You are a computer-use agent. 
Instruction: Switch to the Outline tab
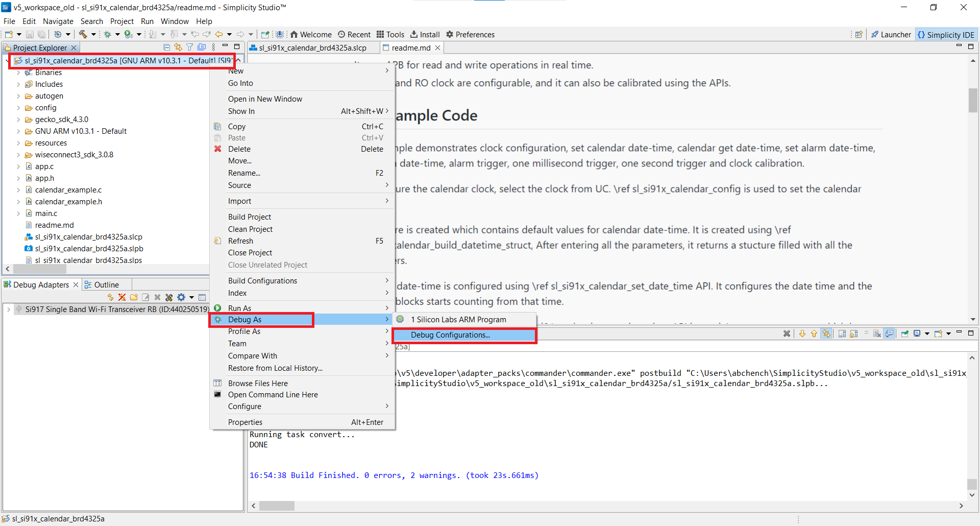coord(106,285)
